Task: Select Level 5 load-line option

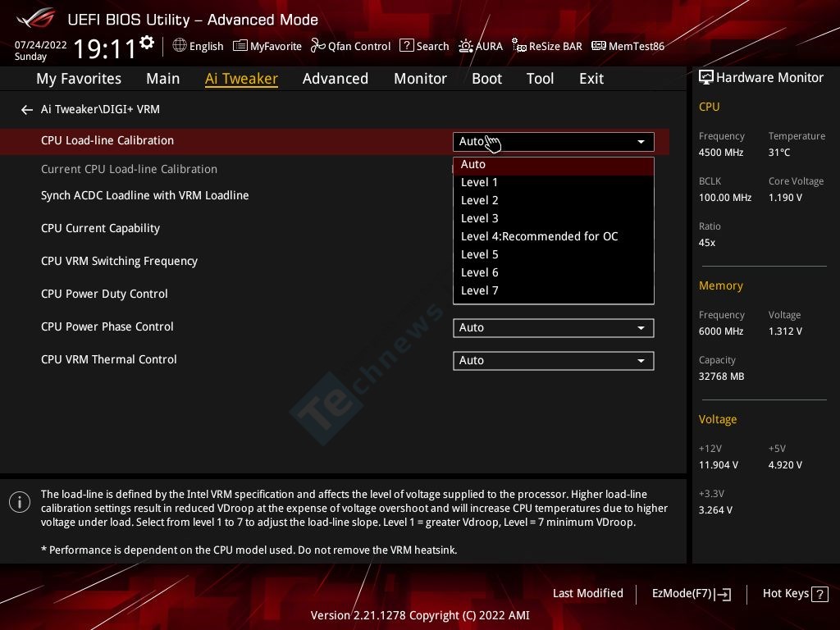Action: (554, 255)
